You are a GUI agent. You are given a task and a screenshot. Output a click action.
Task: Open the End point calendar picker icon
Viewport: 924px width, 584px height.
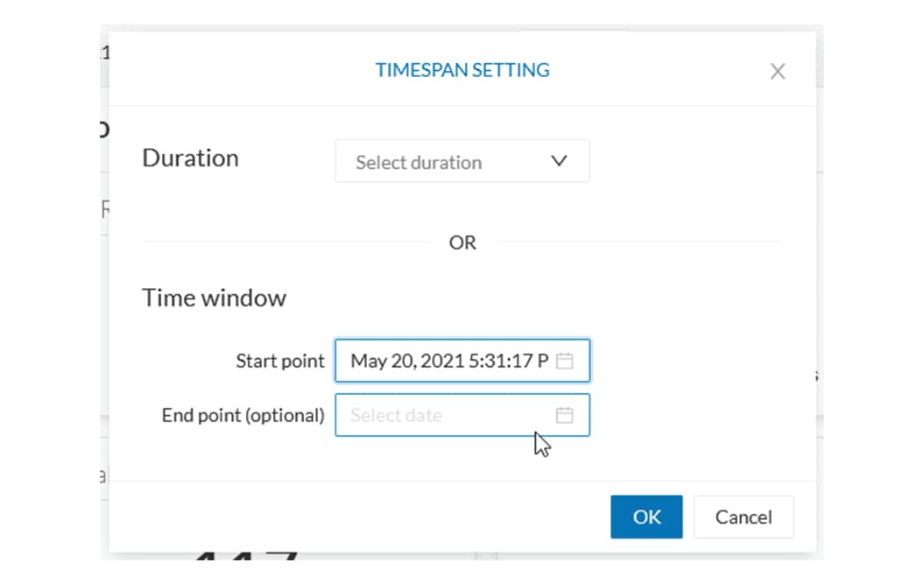tap(565, 415)
